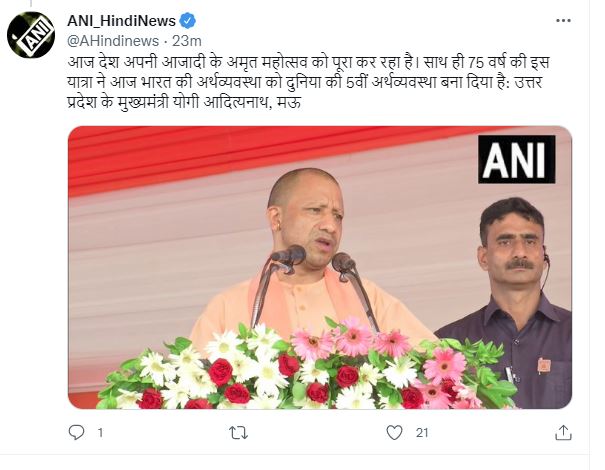View the reply count of 1
Image resolution: width=605 pixels, height=470 pixels.
click(x=100, y=433)
